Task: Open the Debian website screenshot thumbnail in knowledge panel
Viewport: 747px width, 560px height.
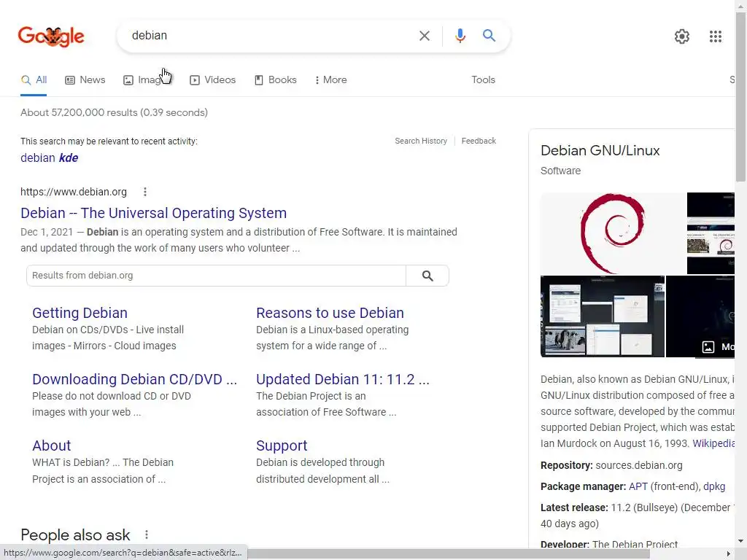Action: [711, 233]
